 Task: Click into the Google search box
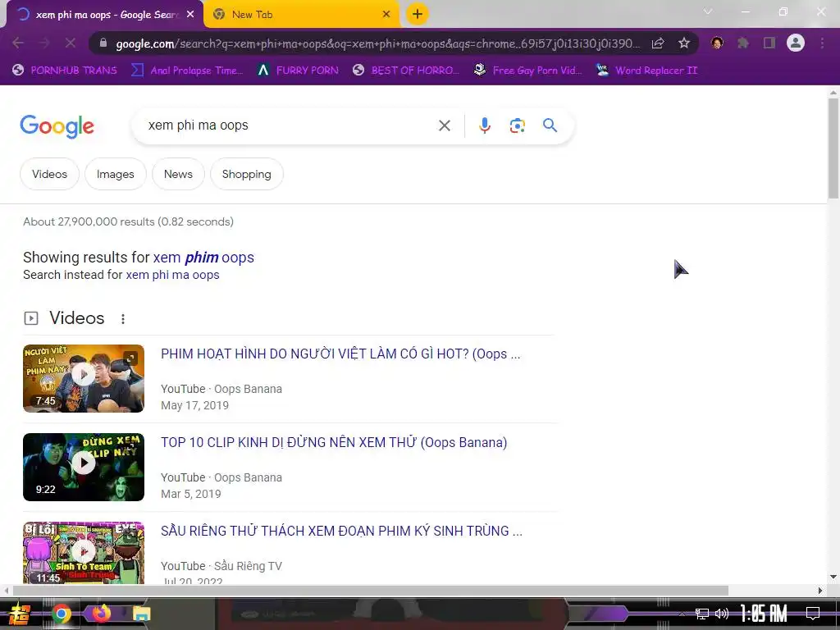(x=286, y=126)
